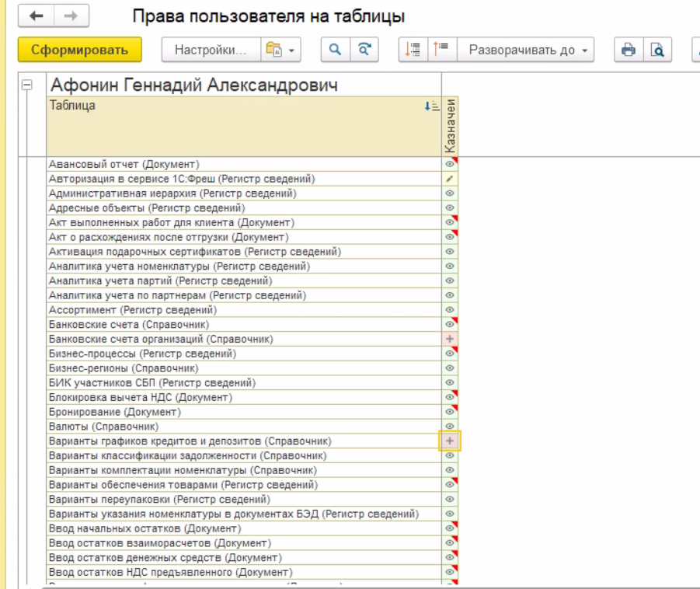
Task: Click the collapse all groups icon
Action: pyautogui.click(x=441, y=50)
